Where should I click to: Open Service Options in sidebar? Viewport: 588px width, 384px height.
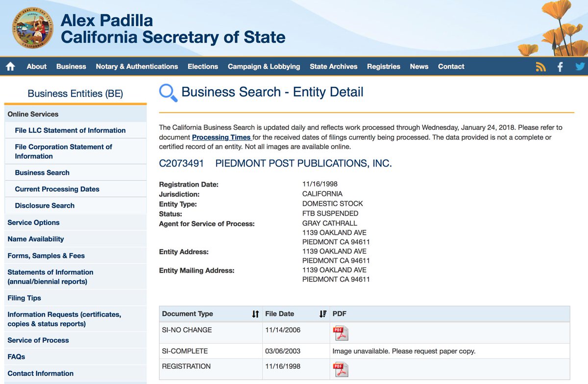[33, 222]
